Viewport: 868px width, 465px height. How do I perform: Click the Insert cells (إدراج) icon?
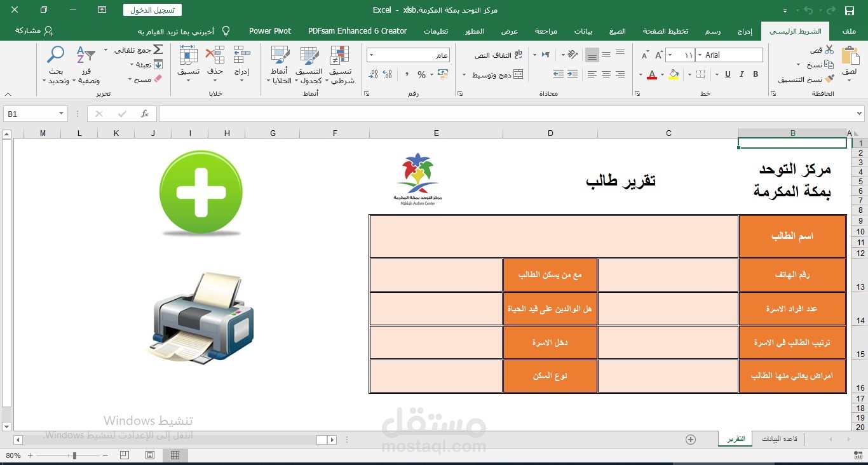coord(241,56)
